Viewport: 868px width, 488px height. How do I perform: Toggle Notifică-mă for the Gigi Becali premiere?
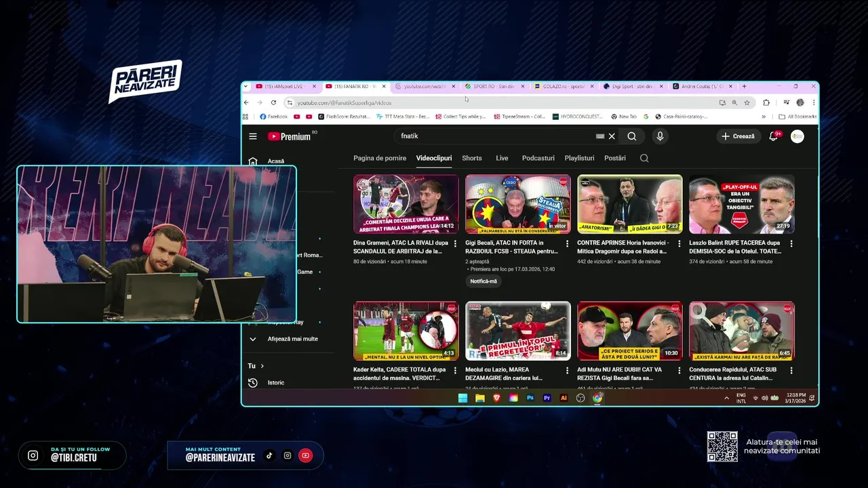tap(484, 281)
